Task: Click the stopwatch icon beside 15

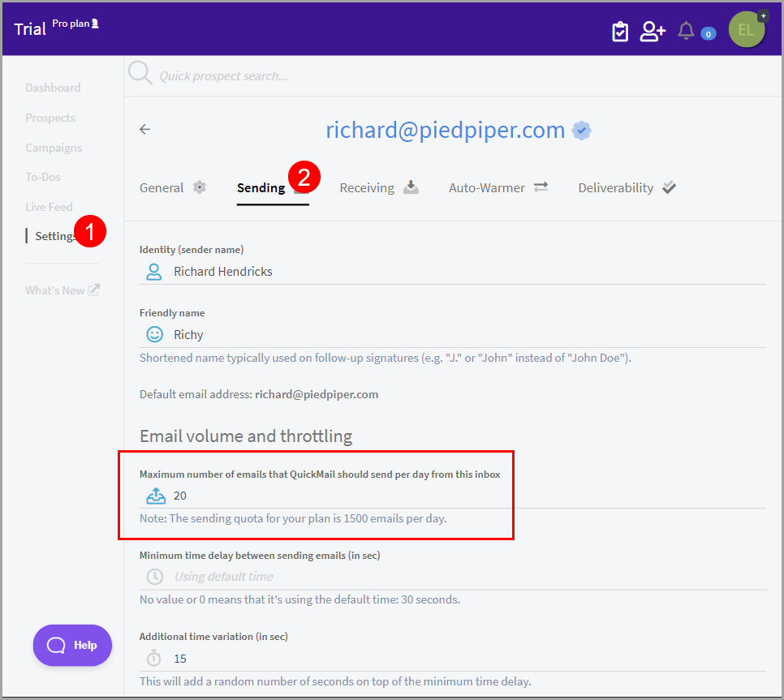Action: 154,658
